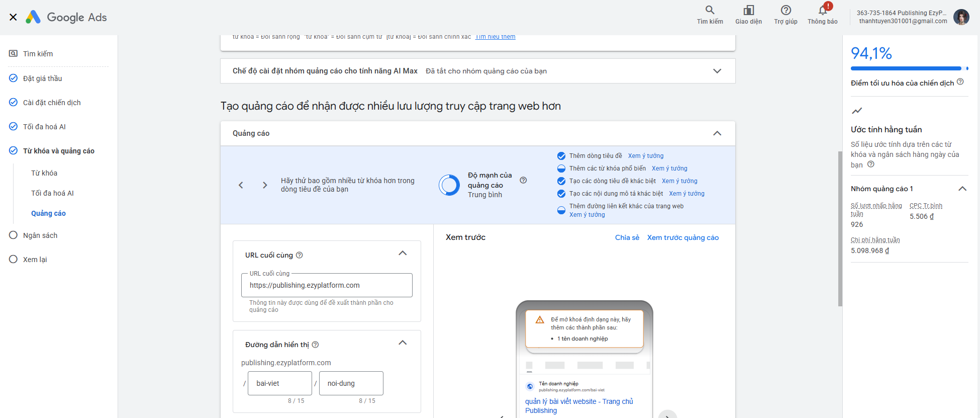980x418 pixels.
Task: Open the Tối đa hoá AI sub-step under Từ khóa và quảng cáo
Action: coord(52,193)
